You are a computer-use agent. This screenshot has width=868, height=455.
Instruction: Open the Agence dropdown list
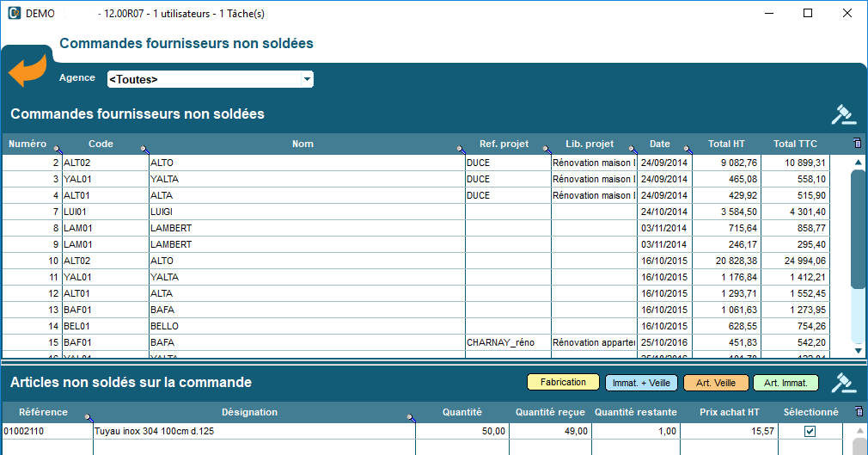tap(307, 80)
